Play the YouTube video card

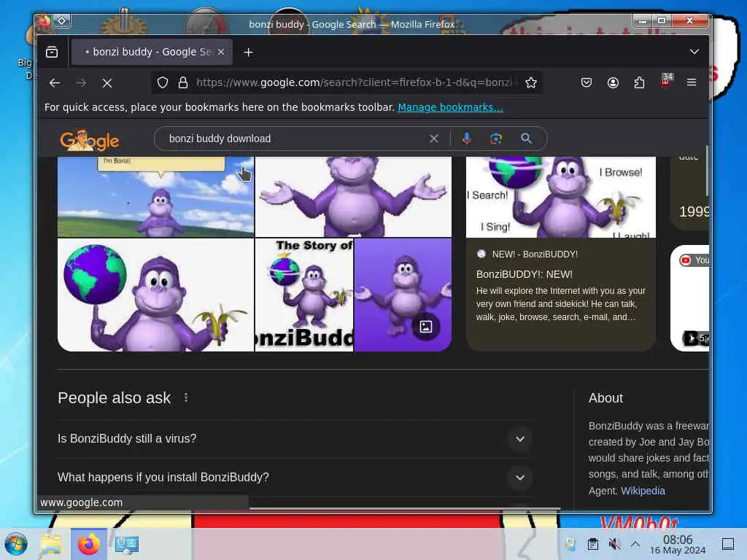(x=690, y=298)
